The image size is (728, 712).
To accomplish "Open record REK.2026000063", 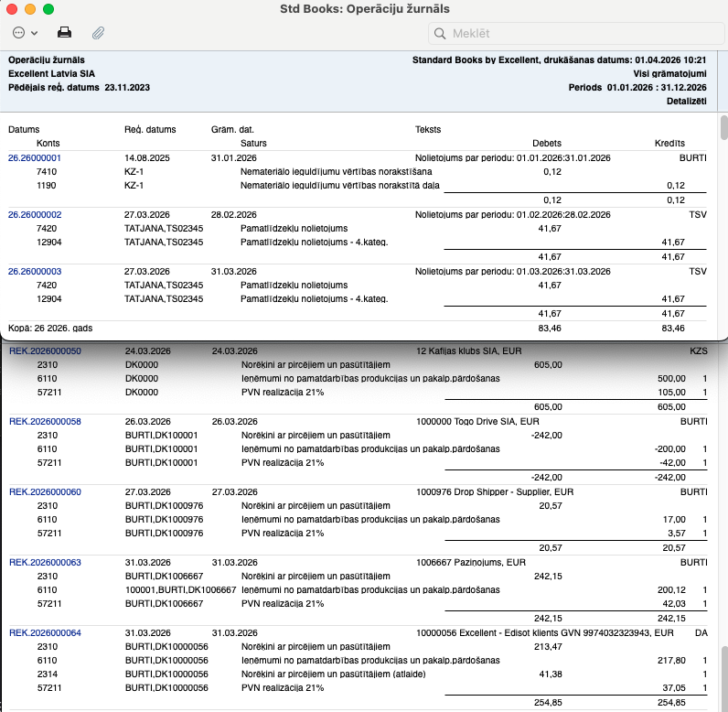I will click(x=45, y=562).
